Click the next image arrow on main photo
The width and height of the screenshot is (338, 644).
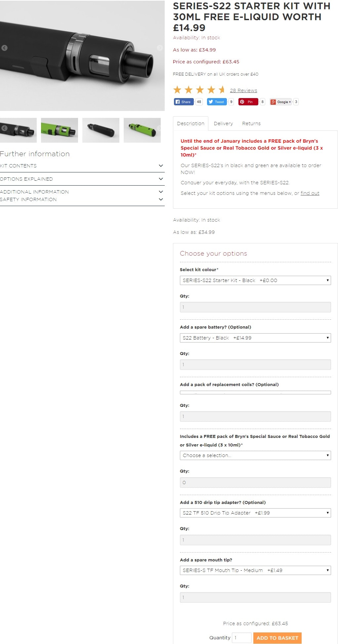160,48
